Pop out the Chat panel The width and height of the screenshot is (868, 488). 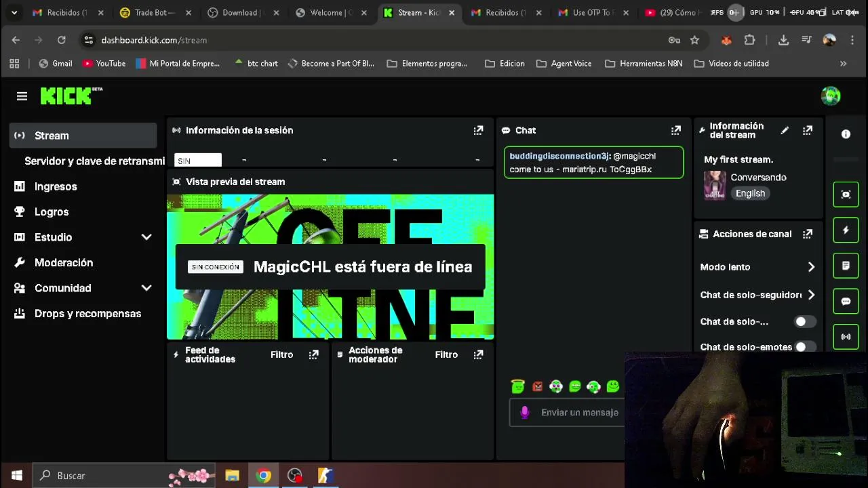point(675,130)
